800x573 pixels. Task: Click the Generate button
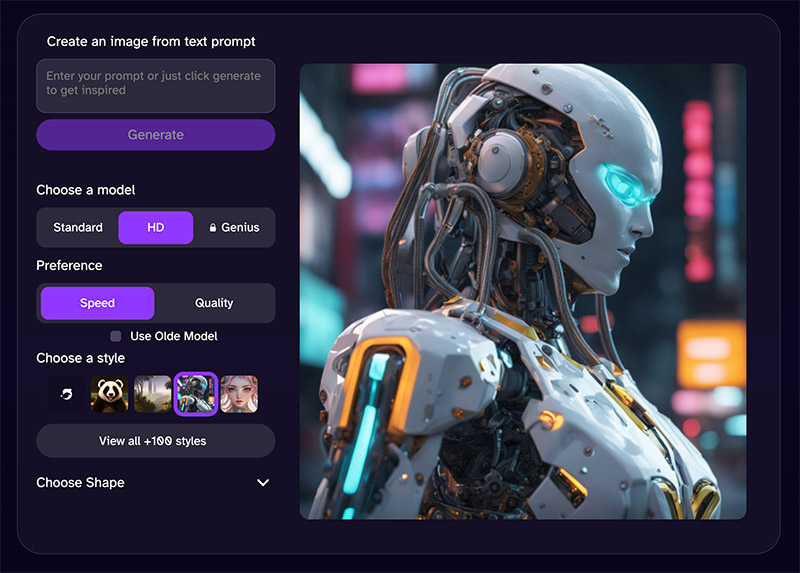pyautogui.click(x=156, y=135)
